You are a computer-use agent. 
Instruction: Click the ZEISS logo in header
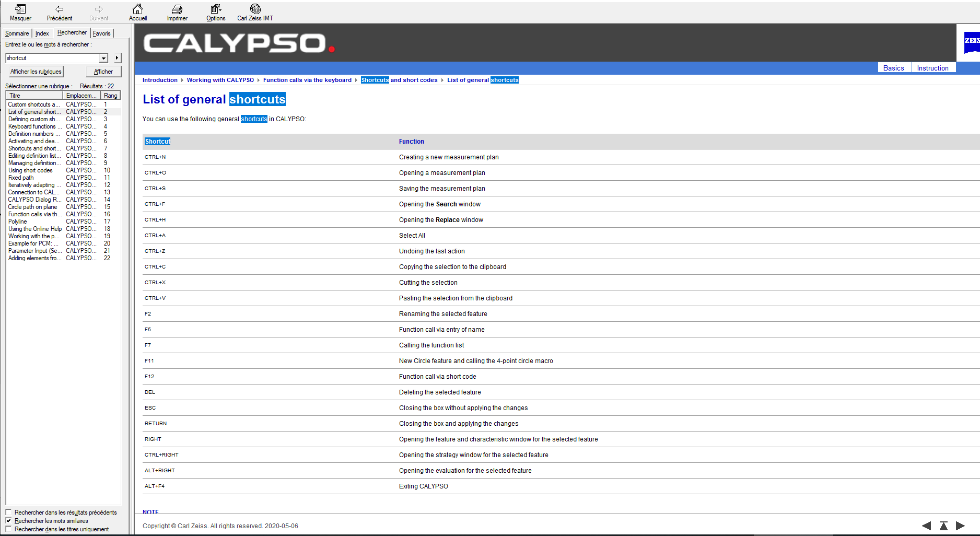point(972,42)
